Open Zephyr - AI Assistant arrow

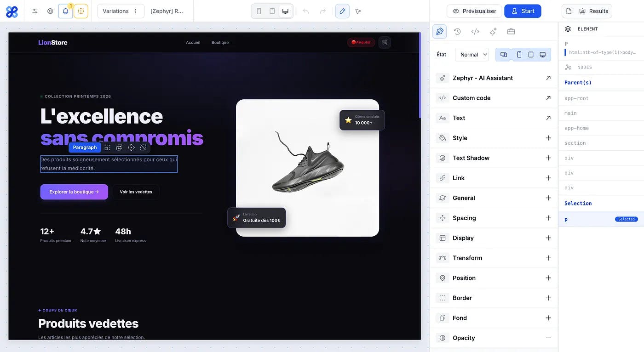click(548, 78)
